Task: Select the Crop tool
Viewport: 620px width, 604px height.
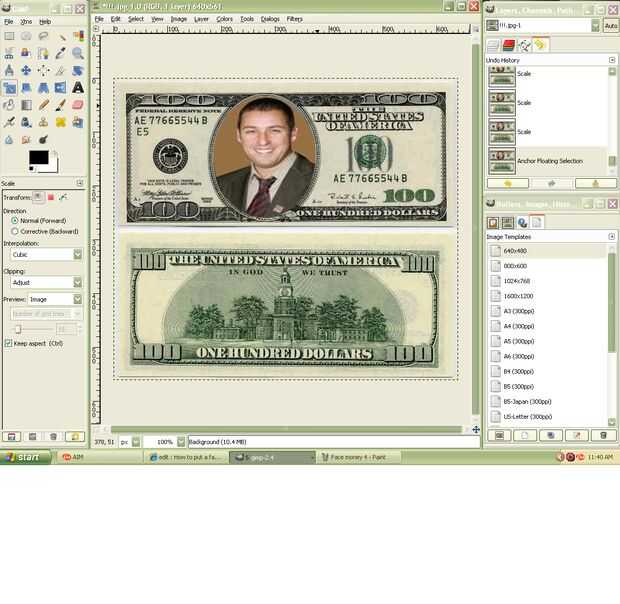Action: pyautogui.click(x=60, y=70)
